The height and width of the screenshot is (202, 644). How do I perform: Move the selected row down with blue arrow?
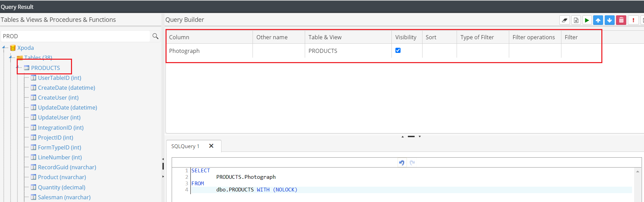click(610, 20)
